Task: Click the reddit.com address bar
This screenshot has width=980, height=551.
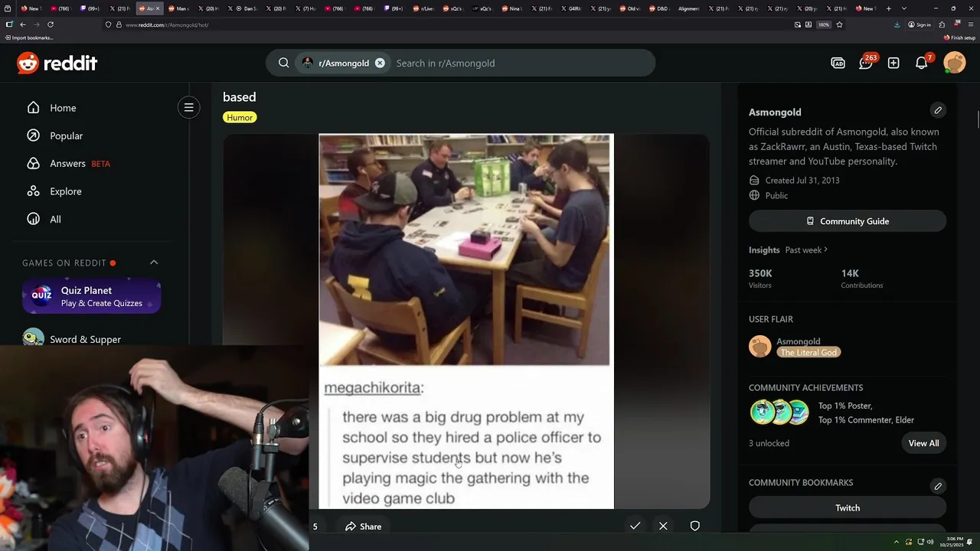Action: tap(444, 24)
